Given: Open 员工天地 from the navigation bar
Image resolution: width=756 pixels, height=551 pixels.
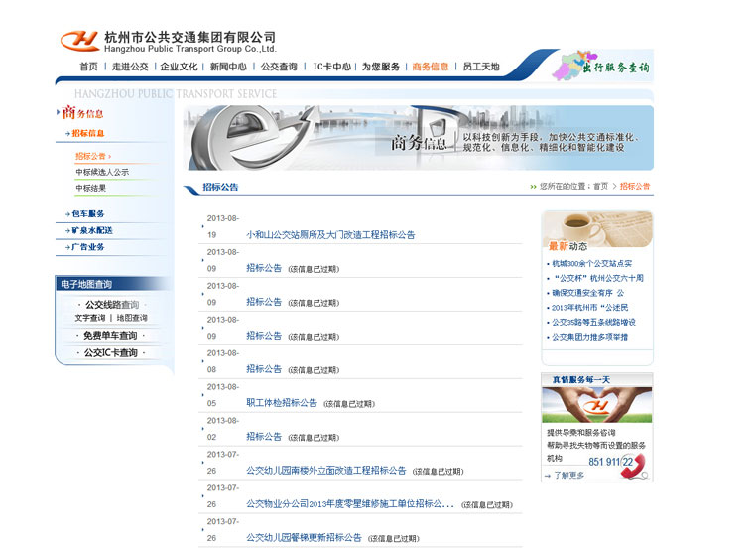Looking at the screenshot, I should pos(481,68).
